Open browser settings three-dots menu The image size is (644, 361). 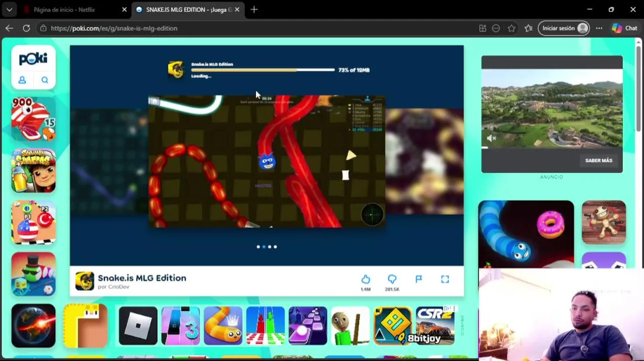pos(599,28)
